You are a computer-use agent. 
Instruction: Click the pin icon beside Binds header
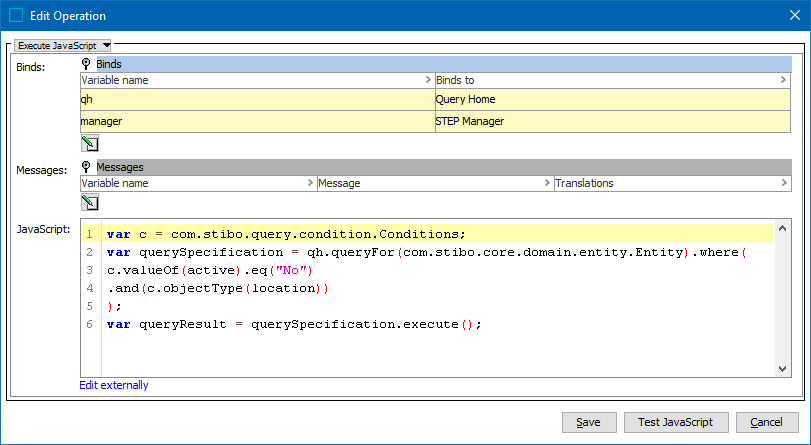87,64
